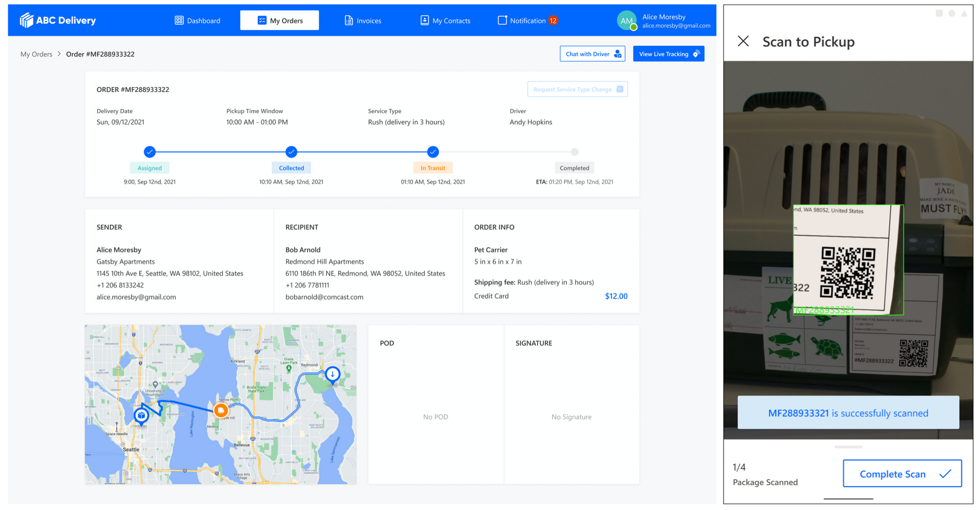Click the Assigned step checkmark
This screenshot has width=980, height=510.
[150, 152]
